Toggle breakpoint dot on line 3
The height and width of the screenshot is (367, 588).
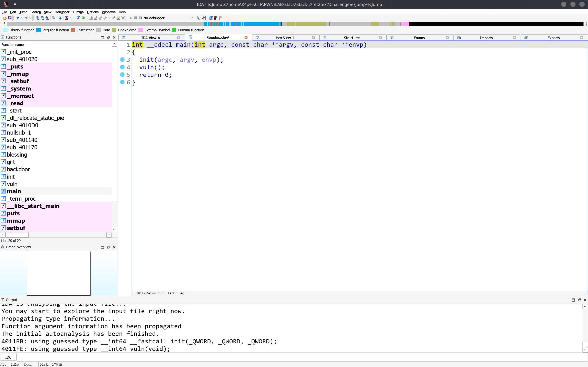coord(122,60)
